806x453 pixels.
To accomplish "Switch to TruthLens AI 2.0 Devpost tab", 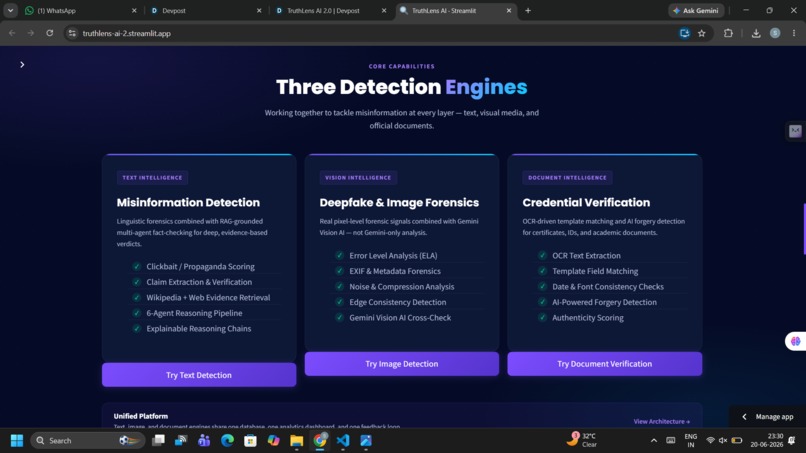I will (331, 10).
